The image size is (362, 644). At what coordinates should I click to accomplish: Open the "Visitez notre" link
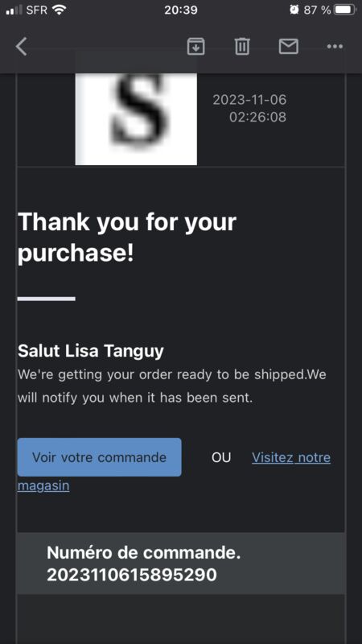[291, 457]
